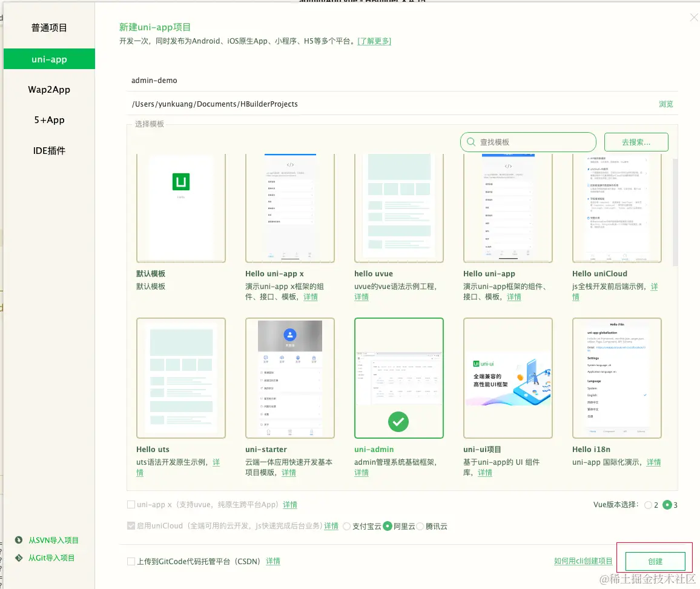Open 详情 link for uni-starter
This screenshot has width=700, height=589.
coord(288,473)
